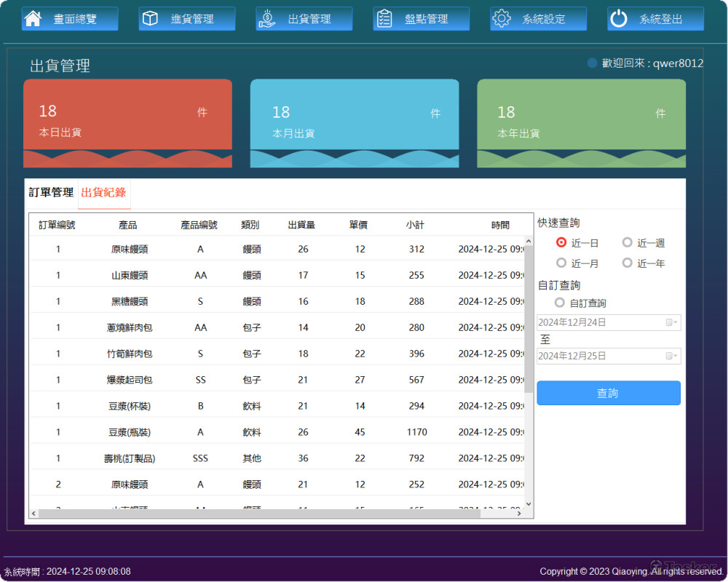Image resolution: width=728 pixels, height=582 pixels.
Task: Switch to the 出貨紀錄 tab
Action: point(103,193)
